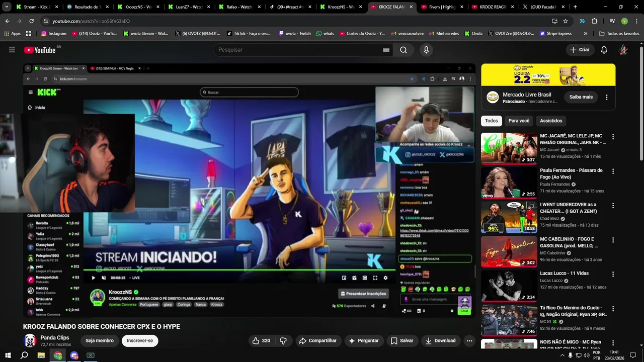The height and width of the screenshot is (362, 644).
Task: Open Windows taskbar search
Action: (x=24, y=355)
